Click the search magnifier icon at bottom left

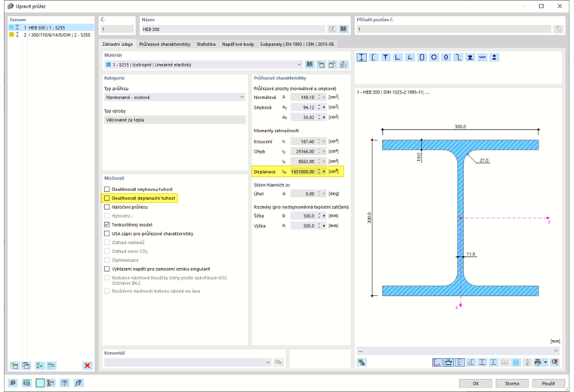(13, 383)
